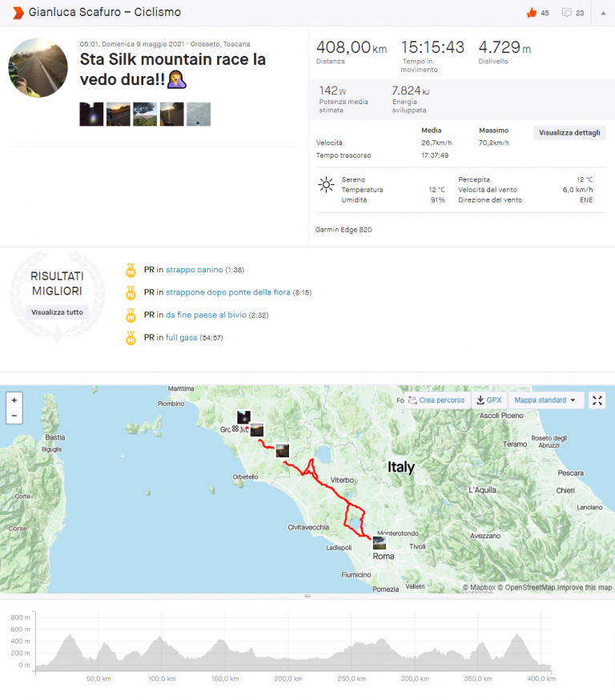Open the comments speech bubble icon
615x700 pixels.
567,13
